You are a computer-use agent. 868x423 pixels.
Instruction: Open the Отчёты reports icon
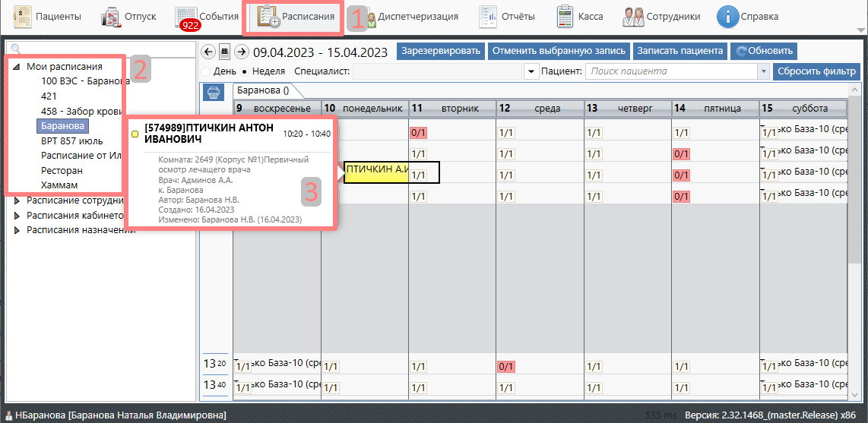pos(488,16)
